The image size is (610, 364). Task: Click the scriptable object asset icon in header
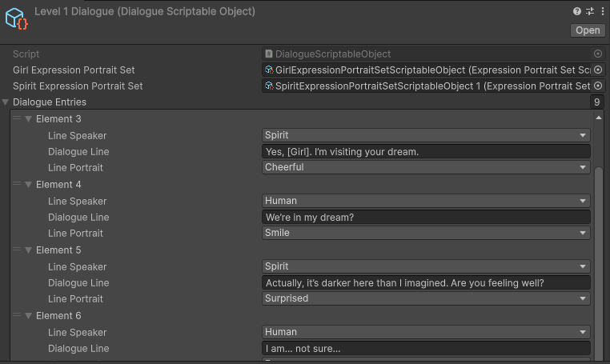click(17, 18)
